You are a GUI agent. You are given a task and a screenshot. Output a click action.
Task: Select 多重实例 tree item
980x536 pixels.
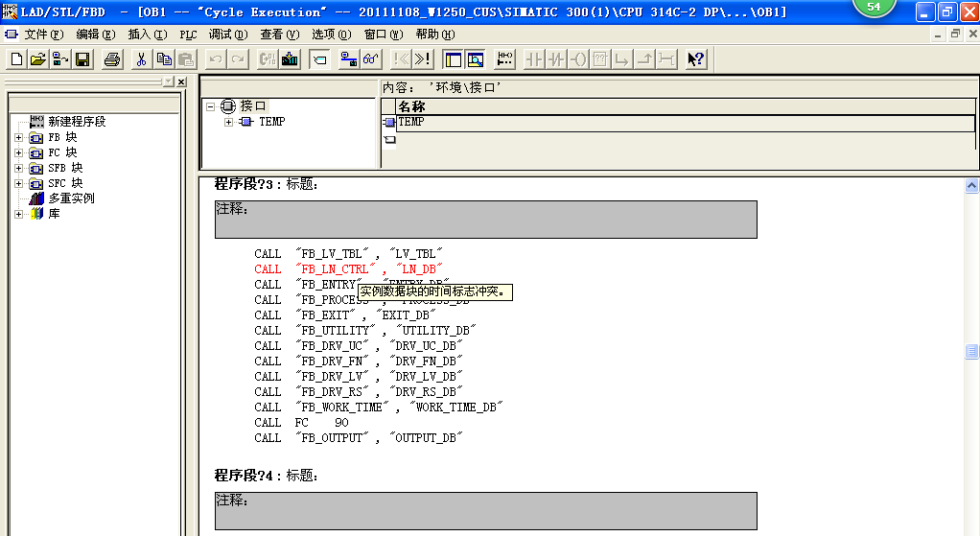coord(71,198)
